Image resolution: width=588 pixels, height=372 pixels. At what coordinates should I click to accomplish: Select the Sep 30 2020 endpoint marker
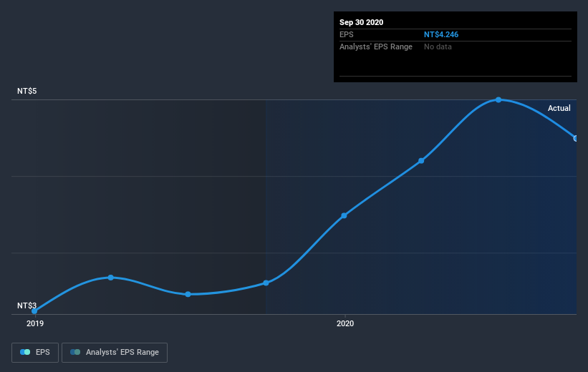tap(576, 139)
